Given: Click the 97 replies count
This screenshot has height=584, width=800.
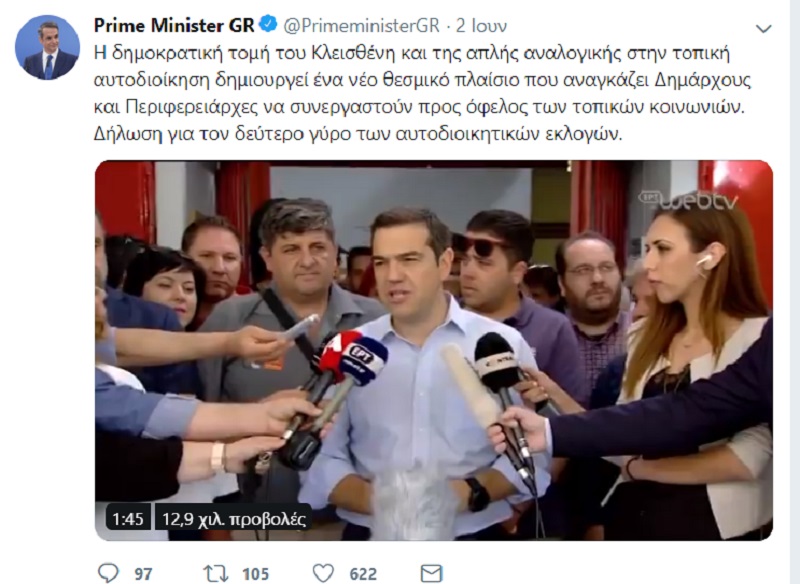Looking at the screenshot, I should click(143, 574).
